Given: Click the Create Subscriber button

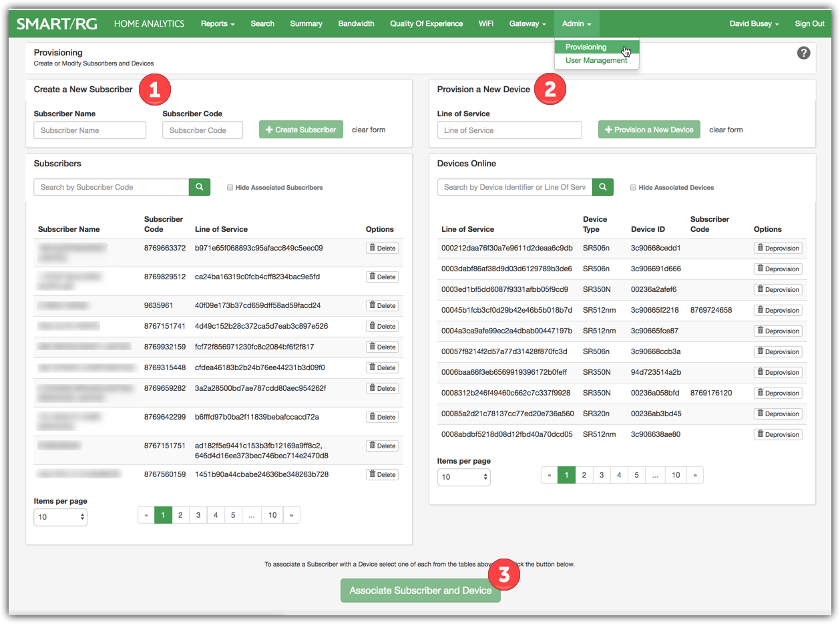Looking at the screenshot, I should pos(300,130).
